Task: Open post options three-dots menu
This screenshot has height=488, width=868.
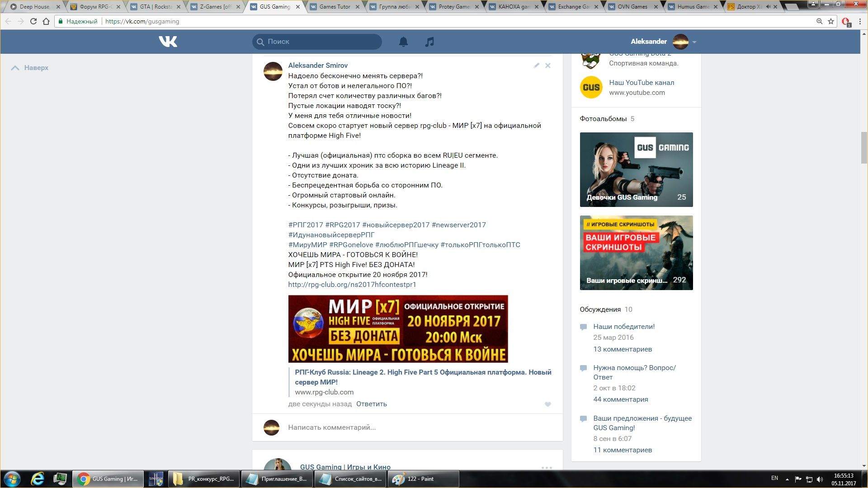Action: click(547, 468)
